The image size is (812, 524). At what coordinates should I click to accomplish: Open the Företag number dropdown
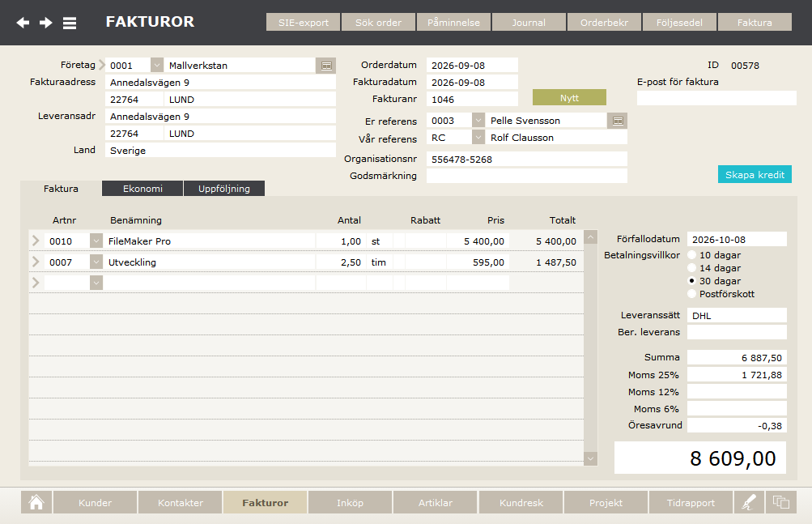tap(157, 66)
